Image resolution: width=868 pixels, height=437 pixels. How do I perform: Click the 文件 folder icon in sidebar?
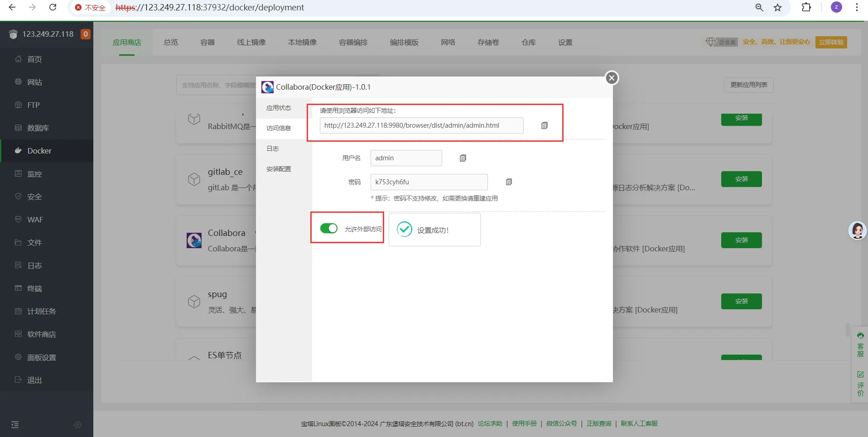[18, 242]
